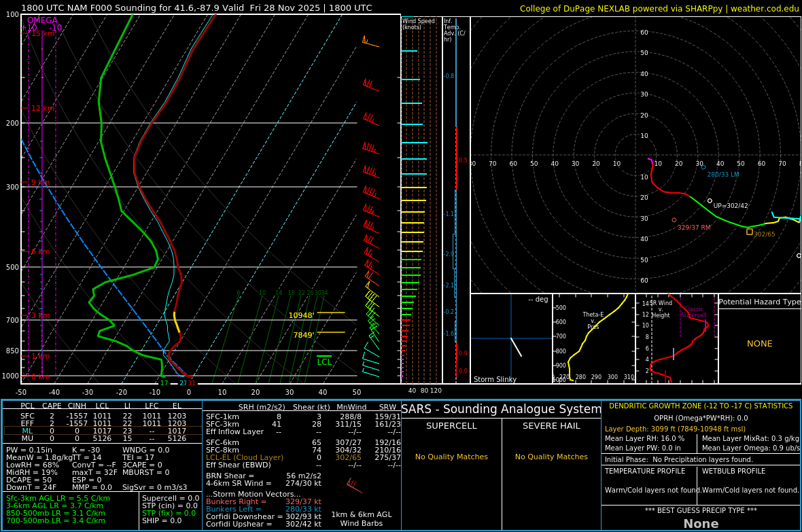Click the OMEGA label
The image size is (802, 532).
[42, 20]
